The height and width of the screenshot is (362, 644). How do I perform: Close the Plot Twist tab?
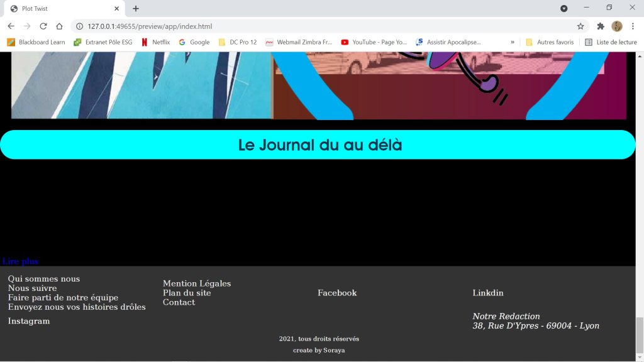point(116,9)
